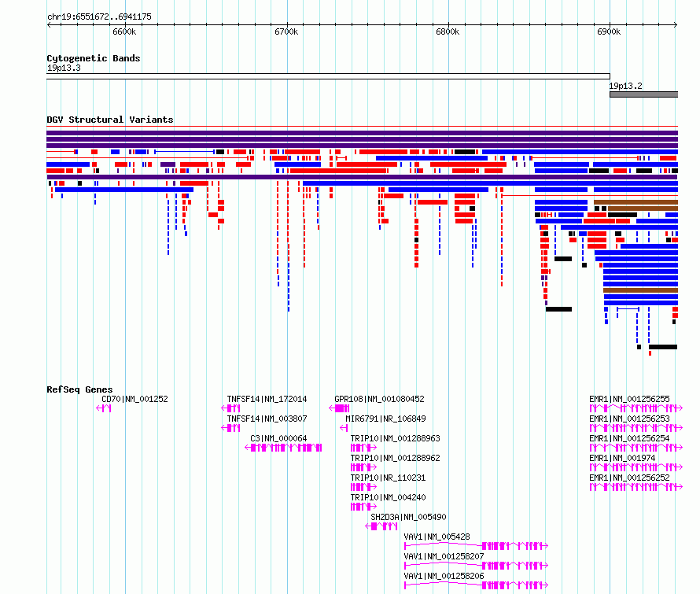Click the VAV1 NM_001258206 transcript glyph
This screenshot has height=594, width=700.
476,585
